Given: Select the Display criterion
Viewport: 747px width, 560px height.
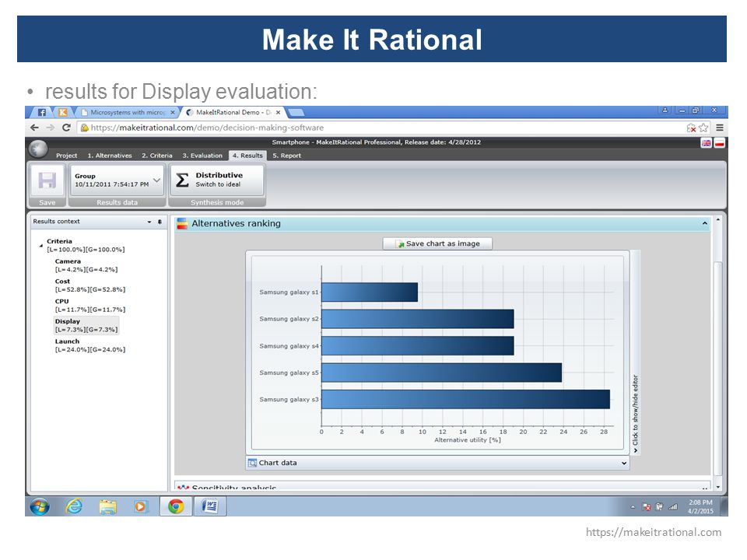Looking at the screenshot, I should 86,325.
